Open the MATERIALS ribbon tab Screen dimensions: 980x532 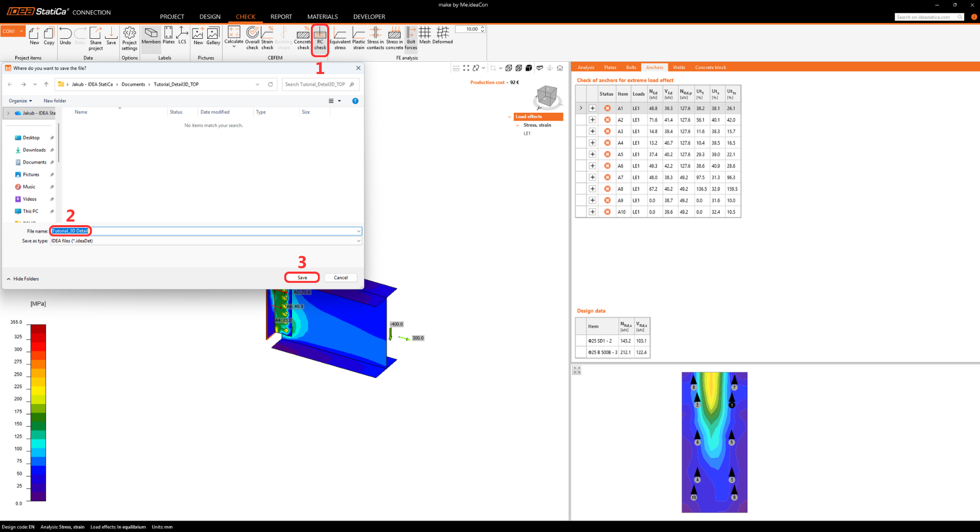point(323,17)
